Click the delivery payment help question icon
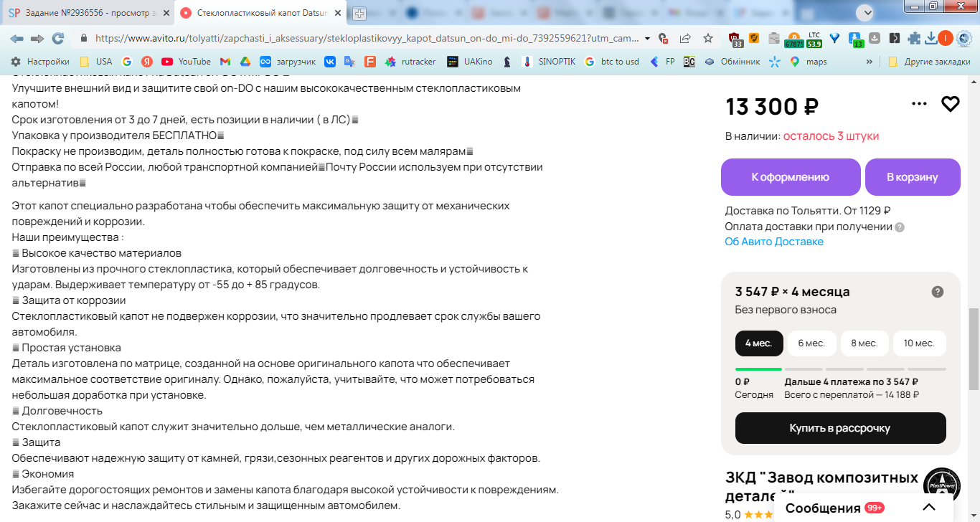The image size is (980, 522). pos(900,227)
